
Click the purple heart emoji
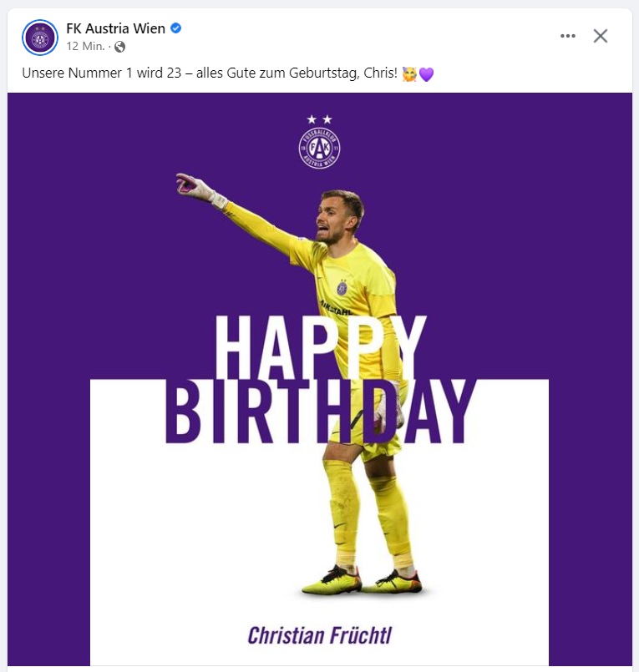pyautogui.click(x=426, y=74)
